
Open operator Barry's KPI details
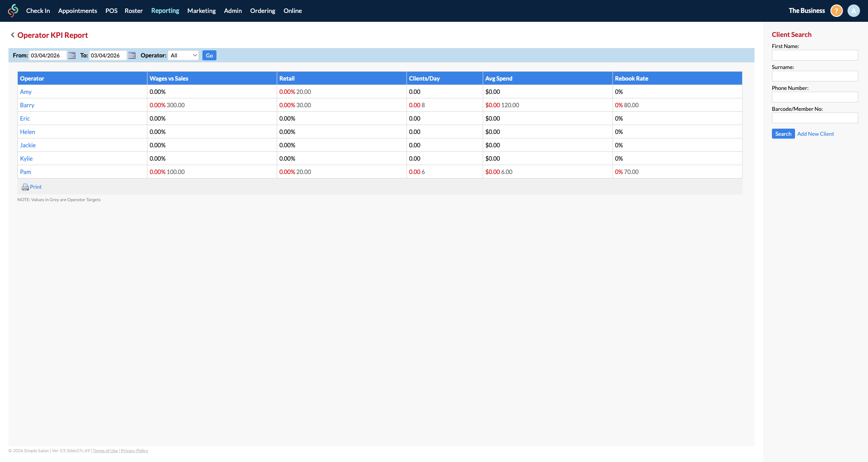pos(27,105)
